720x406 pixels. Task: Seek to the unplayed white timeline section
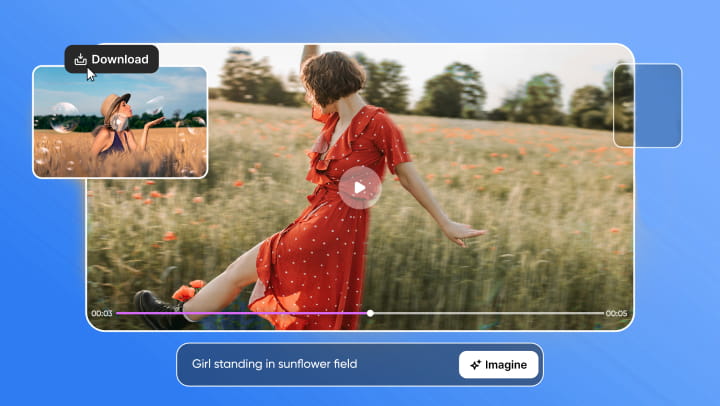point(490,313)
